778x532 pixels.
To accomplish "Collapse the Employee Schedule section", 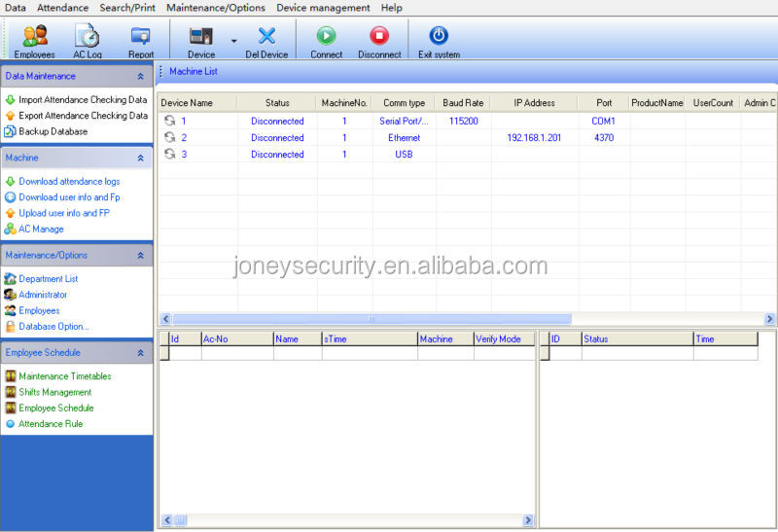I will click(x=140, y=353).
